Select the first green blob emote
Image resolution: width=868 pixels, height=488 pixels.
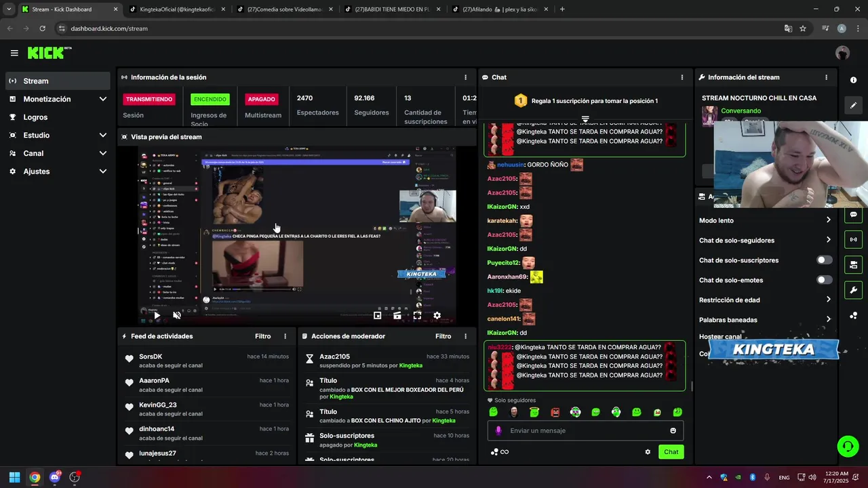494,412
